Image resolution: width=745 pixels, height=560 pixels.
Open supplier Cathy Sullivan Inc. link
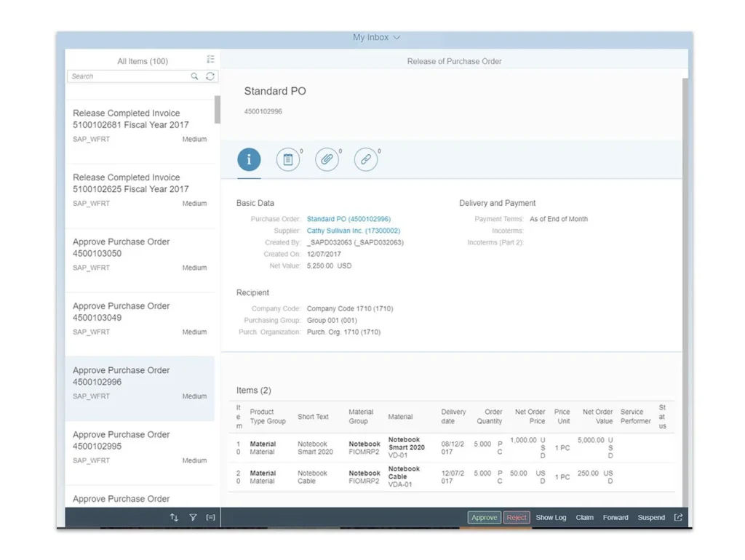point(354,231)
